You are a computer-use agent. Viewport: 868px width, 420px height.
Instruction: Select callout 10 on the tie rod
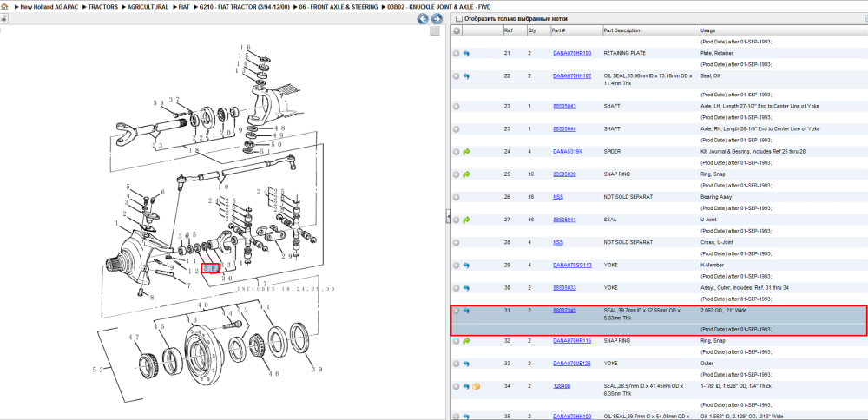(222, 187)
